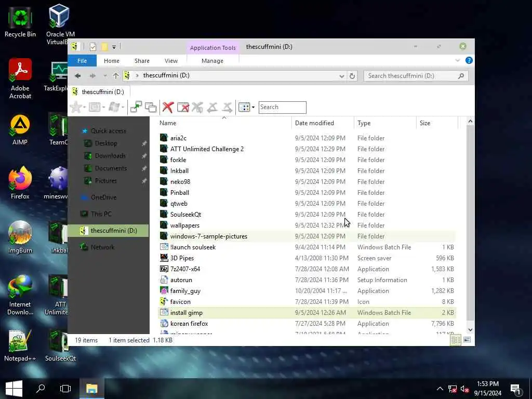Select the AIMP desktop icon
The width and height of the screenshot is (532, 399).
[20, 129]
